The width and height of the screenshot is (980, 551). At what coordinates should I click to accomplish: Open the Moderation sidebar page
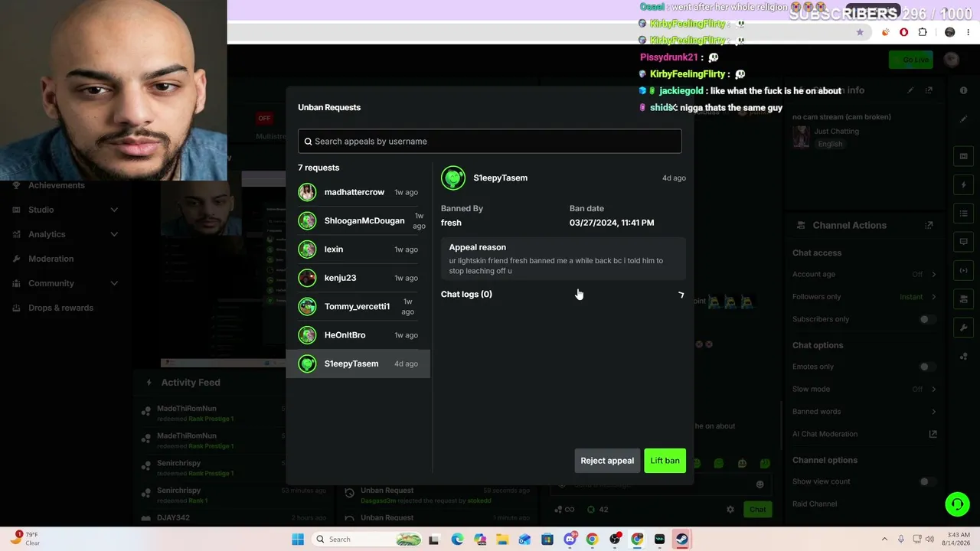(x=51, y=259)
